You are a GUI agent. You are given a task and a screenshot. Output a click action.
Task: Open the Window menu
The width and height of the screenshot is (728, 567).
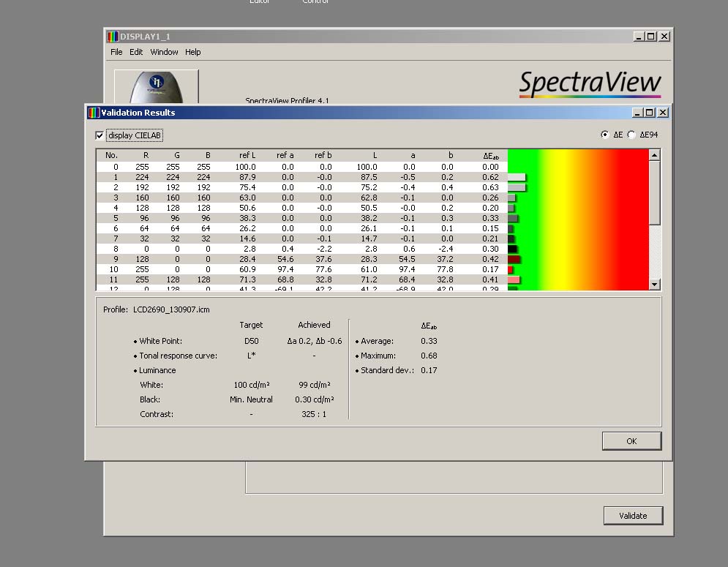tap(164, 52)
